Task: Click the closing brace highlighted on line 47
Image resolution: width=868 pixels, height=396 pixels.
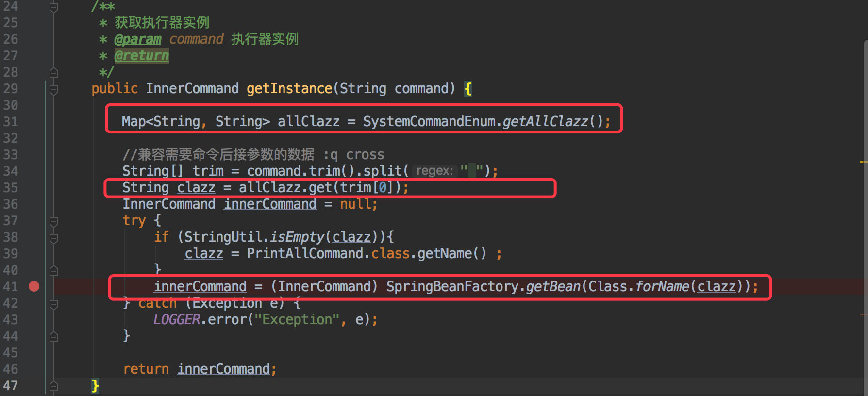Action: click(95, 386)
